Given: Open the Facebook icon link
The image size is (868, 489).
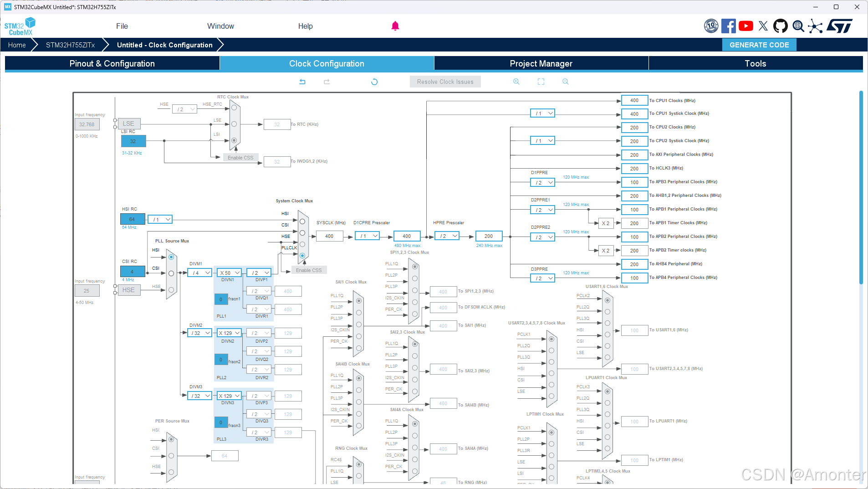Looking at the screenshot, I should point(728,26).
